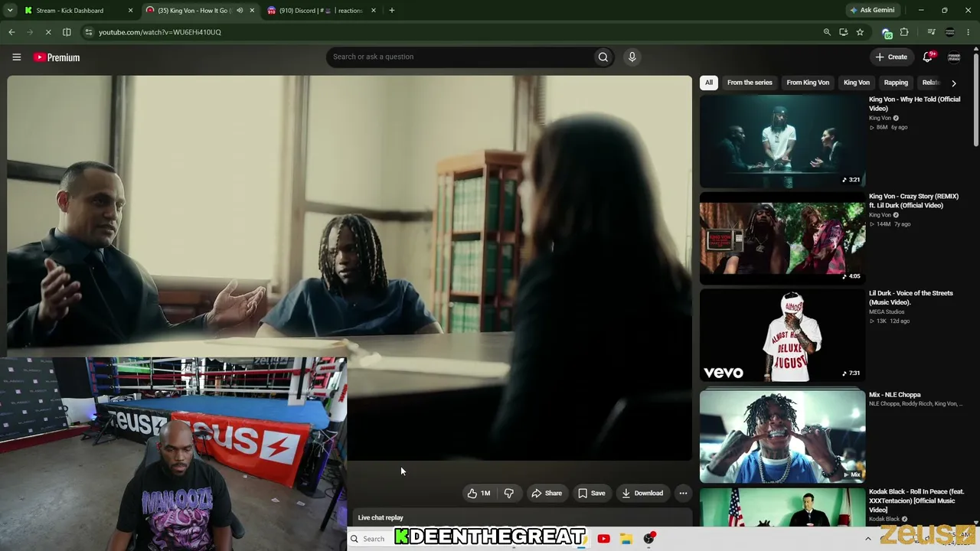Open Kodak Black - Roll In Peace thumbnail
This screenshot has height=551, width=980.
click(x=782, y=507)
